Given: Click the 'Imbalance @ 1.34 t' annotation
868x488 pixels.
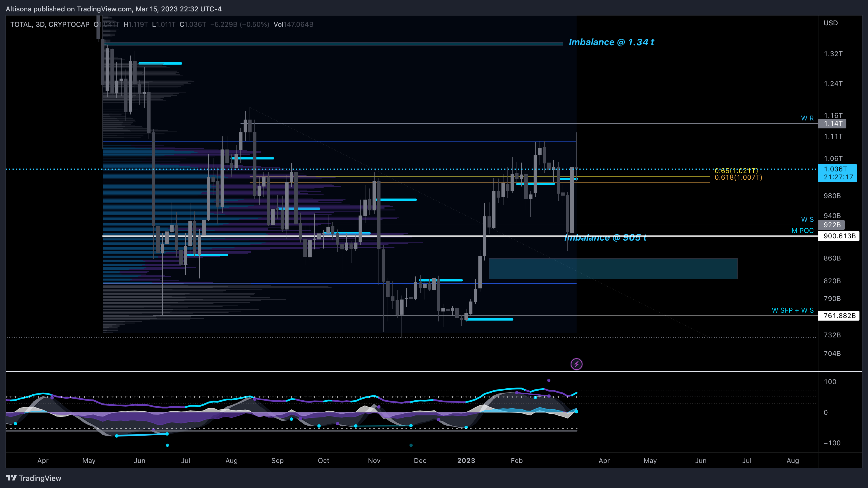Looking at the screenshot, I should pyautogui.click(x=611, y=42).
